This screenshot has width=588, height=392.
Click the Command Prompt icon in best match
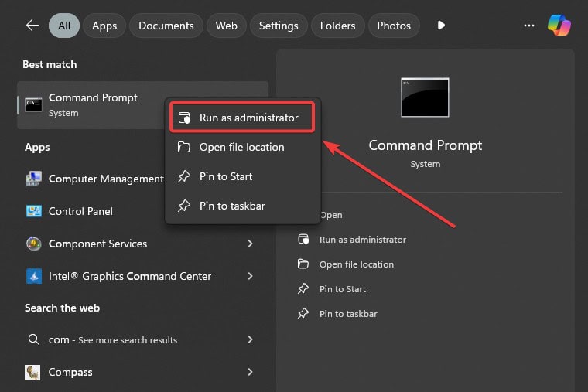(33, 105)
